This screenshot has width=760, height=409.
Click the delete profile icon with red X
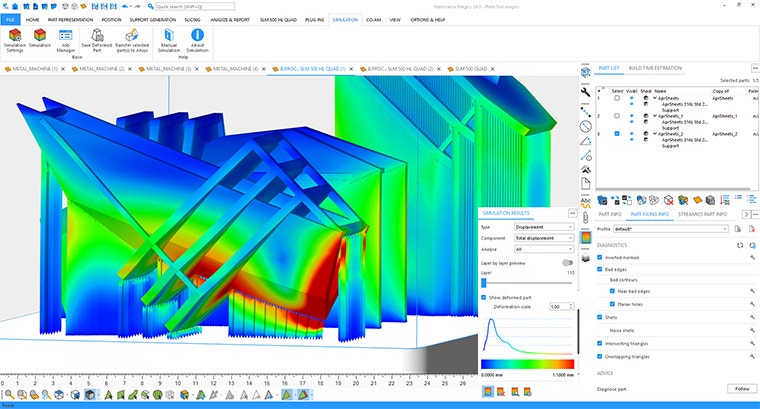(752, 229)
